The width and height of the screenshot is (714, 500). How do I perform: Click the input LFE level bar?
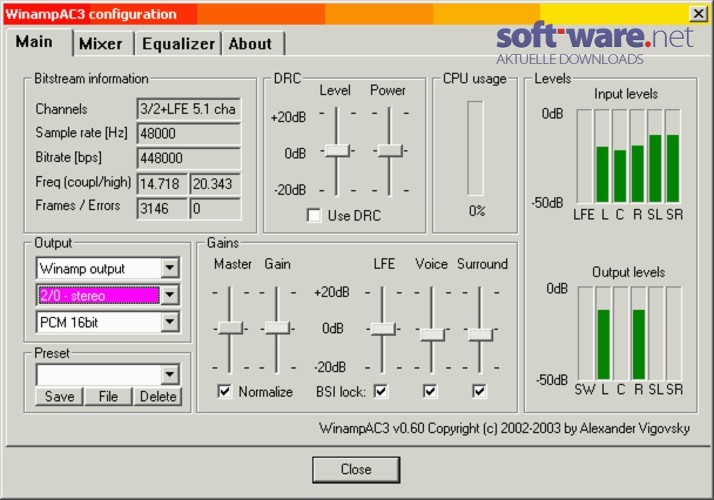(x=584, y=156)
